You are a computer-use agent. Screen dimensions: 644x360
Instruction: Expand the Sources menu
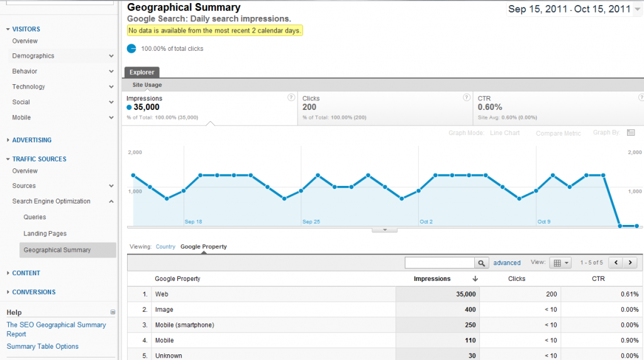pos(111,186)
